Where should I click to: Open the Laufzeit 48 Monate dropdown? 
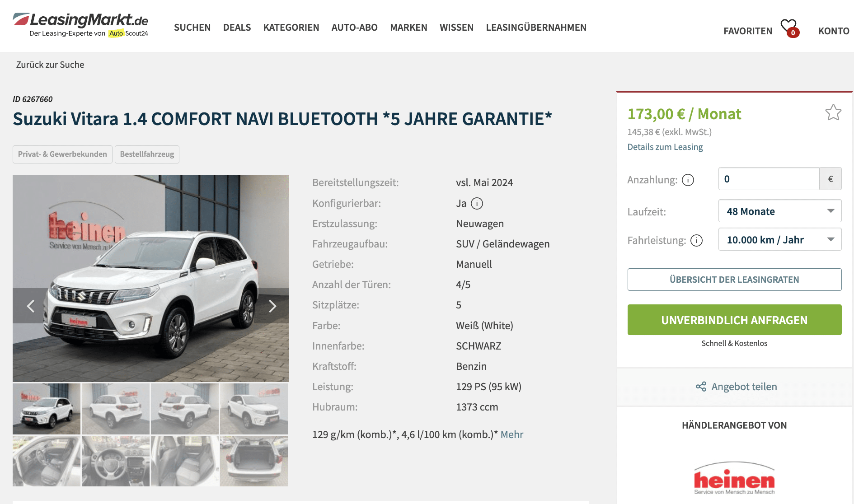(x=780, y=211)
